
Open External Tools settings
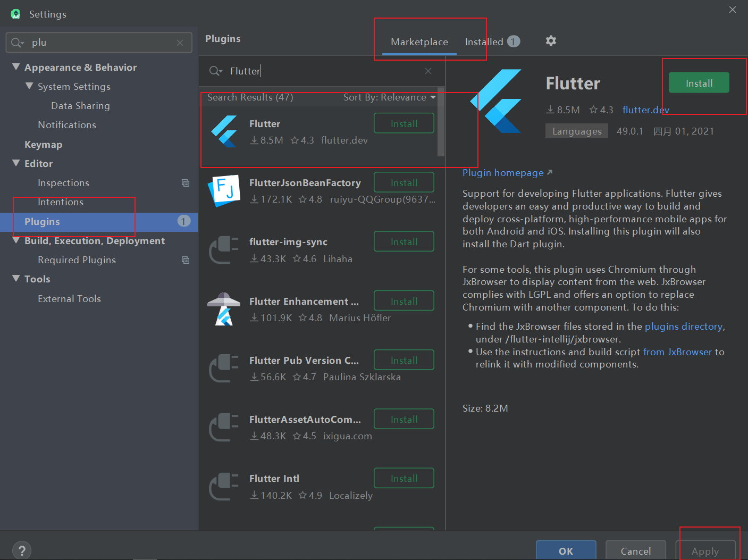pyautogui.click(x=69, y=299)
